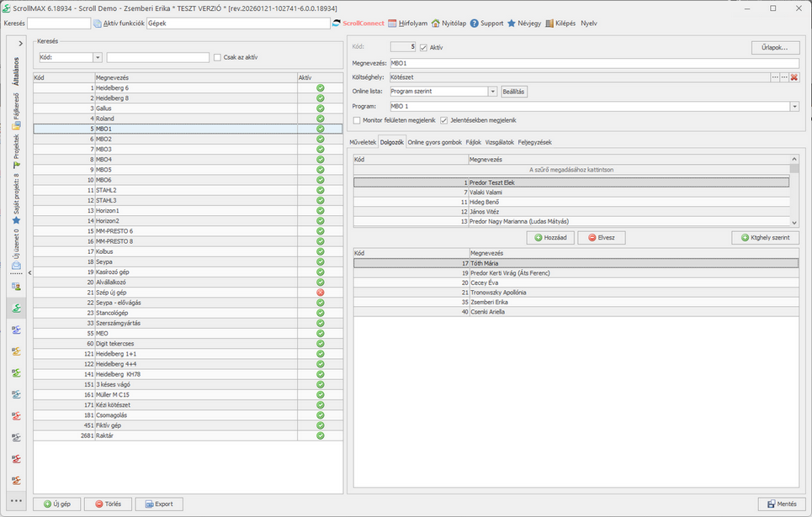Open the Online lista dropdown
The width and height of the screenshot is (812, 517).
click(492, 92)
